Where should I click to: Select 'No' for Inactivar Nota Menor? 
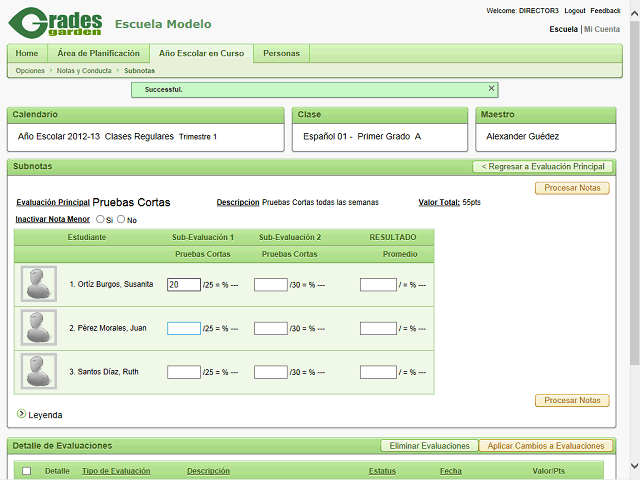[121, 219]
